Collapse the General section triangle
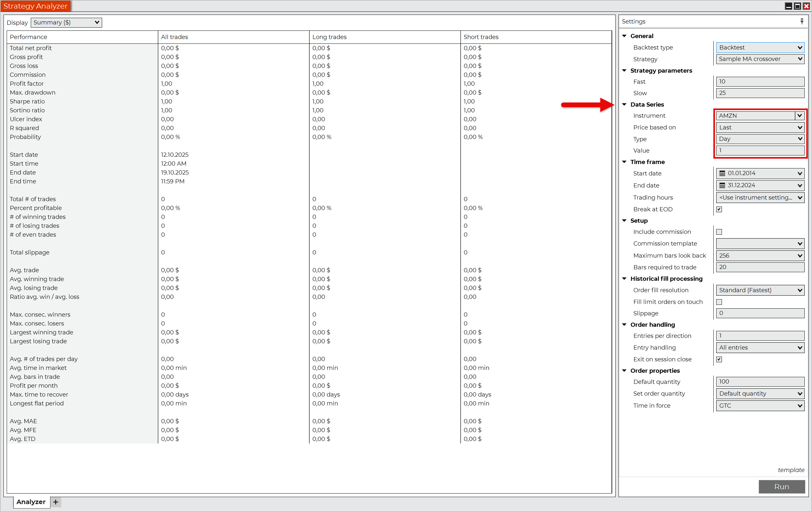The height and width of the screenshot is (512, 812). pos(624,36)
